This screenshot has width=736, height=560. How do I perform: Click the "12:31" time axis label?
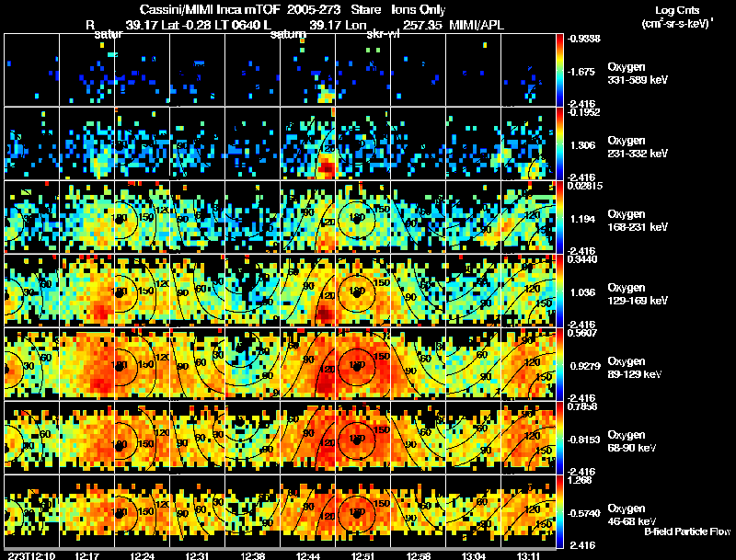tap(197, 555)
